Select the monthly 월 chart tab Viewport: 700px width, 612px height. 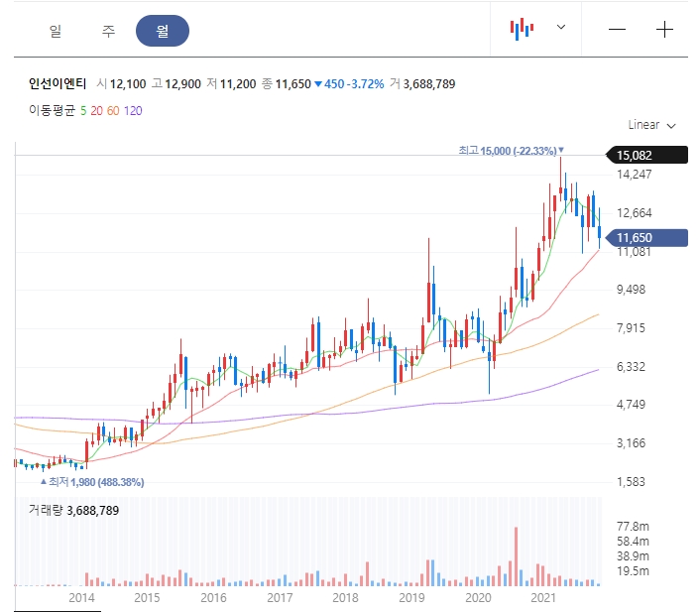click(163, 31)
